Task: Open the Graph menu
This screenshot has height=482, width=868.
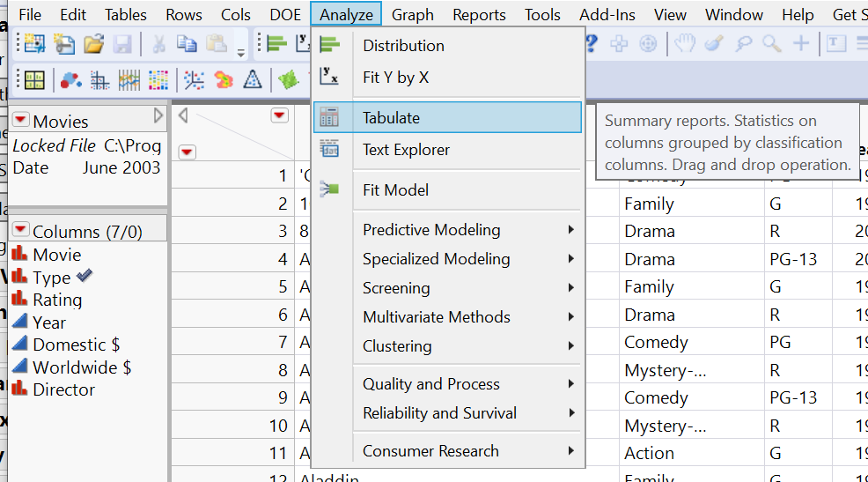Action: click(x=412, y=15)
